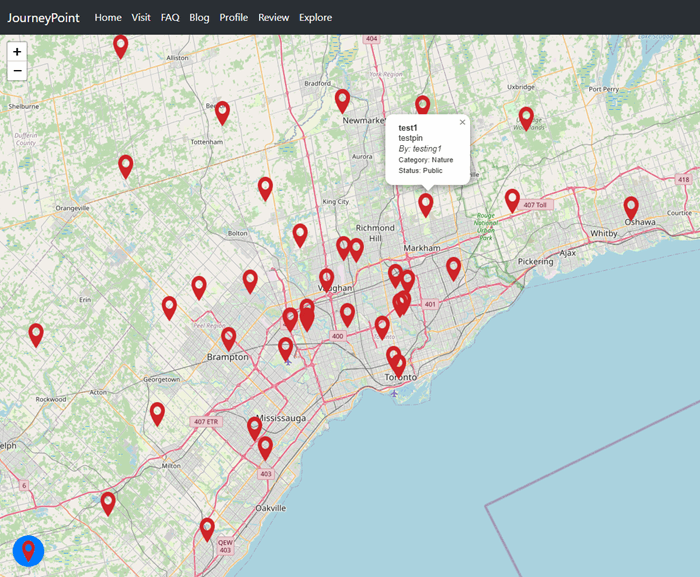The height and width of the screenshot is (577, 700).
Task: Click the map pin near Newmarket
Action: coord(342,100)
